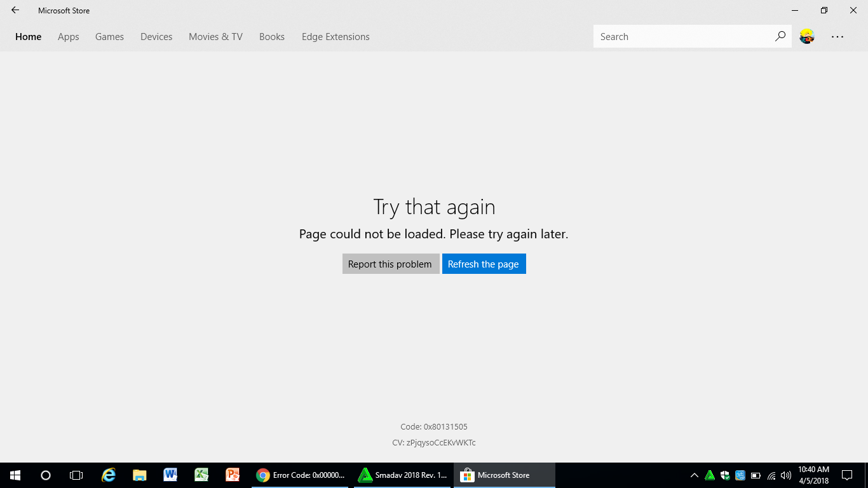Click Microsoft Store taskbar button
868x488 pixels.
505,475
